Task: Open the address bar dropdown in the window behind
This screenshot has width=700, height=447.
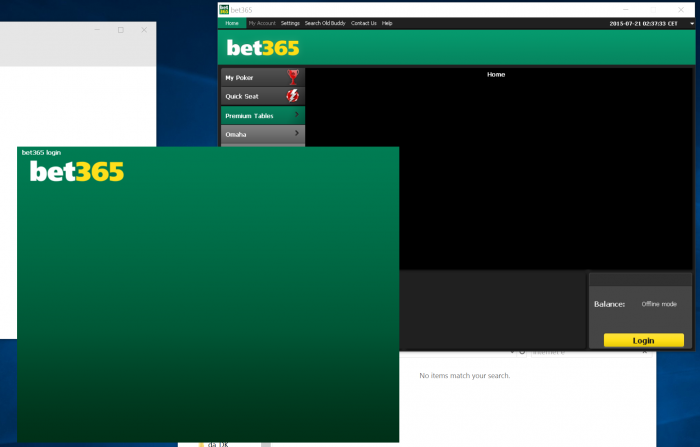Action: [512, 353]
